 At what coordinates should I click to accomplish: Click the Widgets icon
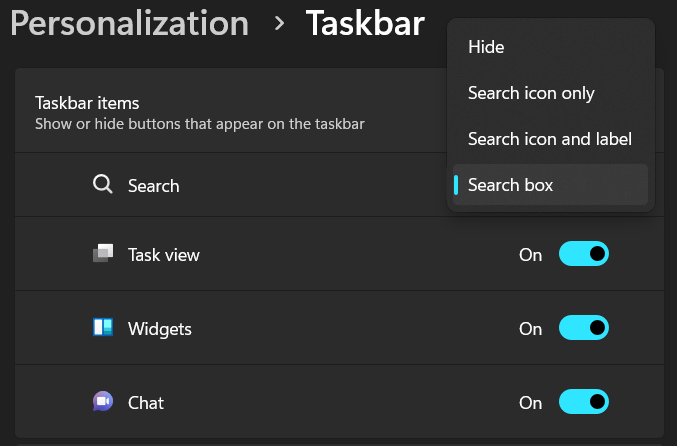click(x=103, y=328)
